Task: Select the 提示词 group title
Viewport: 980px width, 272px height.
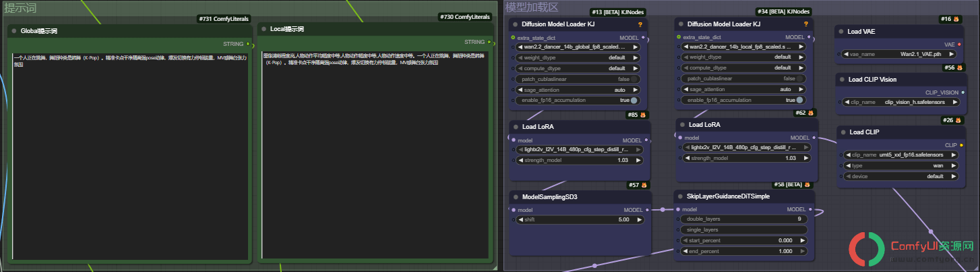Action: click(20, 7)
